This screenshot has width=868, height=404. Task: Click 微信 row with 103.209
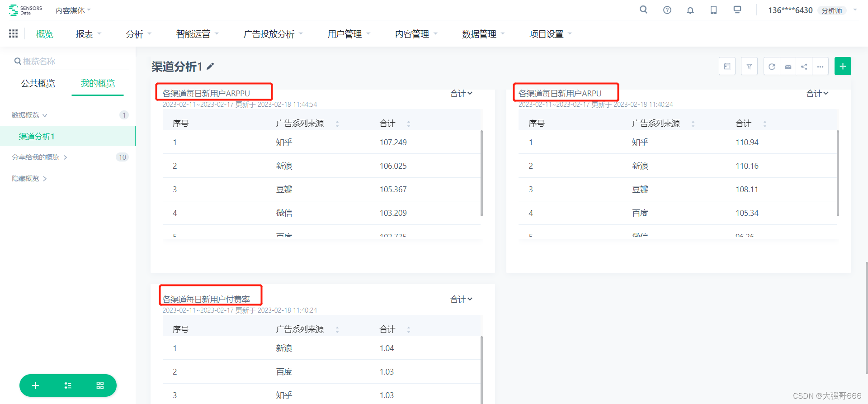click(321, 213)
